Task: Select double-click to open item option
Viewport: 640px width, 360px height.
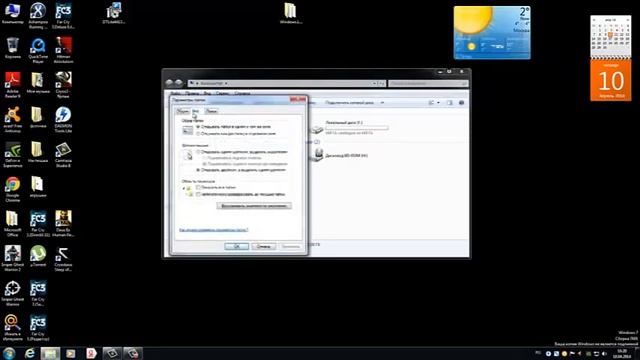Action: click(x=198, y=170)
